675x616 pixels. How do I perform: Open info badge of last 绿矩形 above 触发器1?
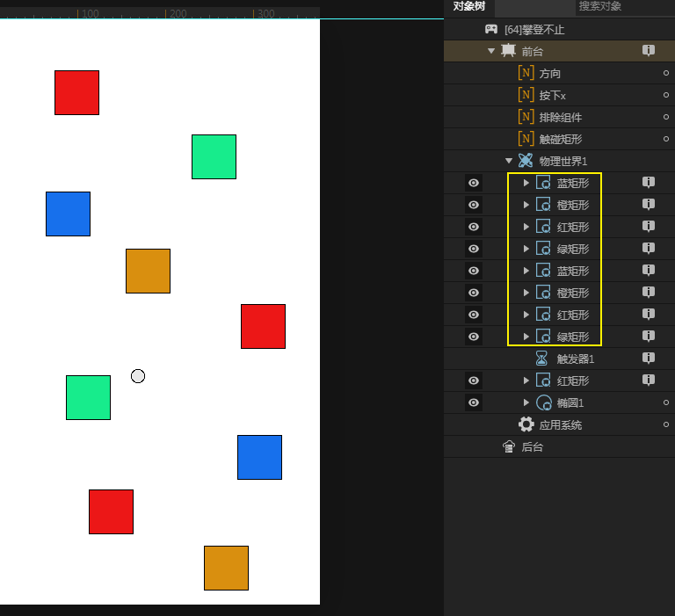(x=649, y=336)
